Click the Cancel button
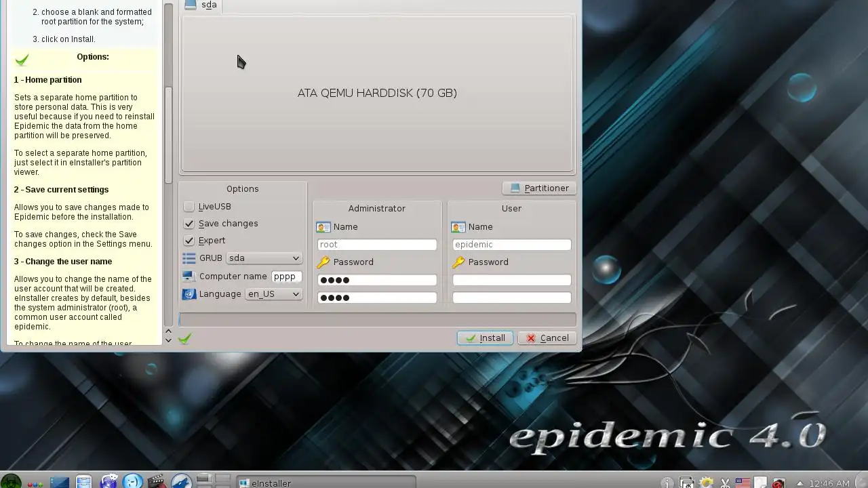The image size is (868, 488). 547,338
